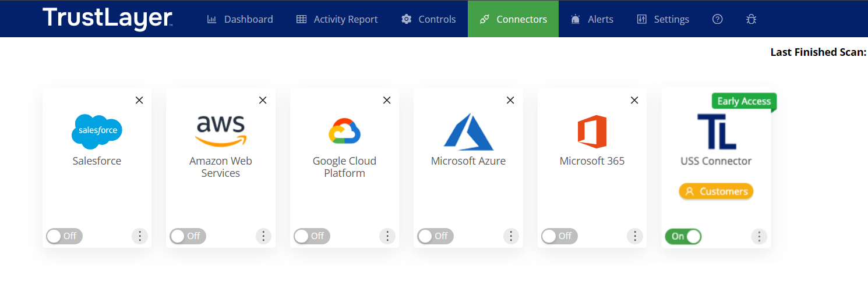
Task: Click the Google Cloud Platform title
Action: click(345, 167)
